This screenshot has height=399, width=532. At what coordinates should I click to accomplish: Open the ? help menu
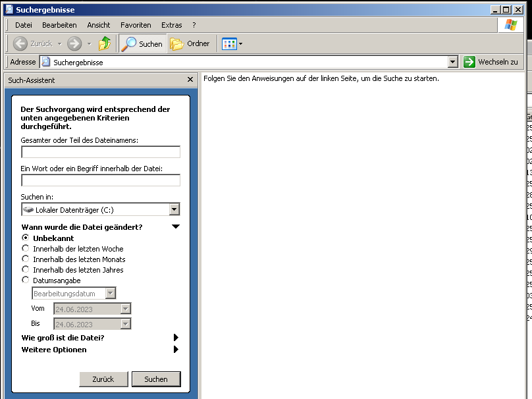(x=194, y=25)
